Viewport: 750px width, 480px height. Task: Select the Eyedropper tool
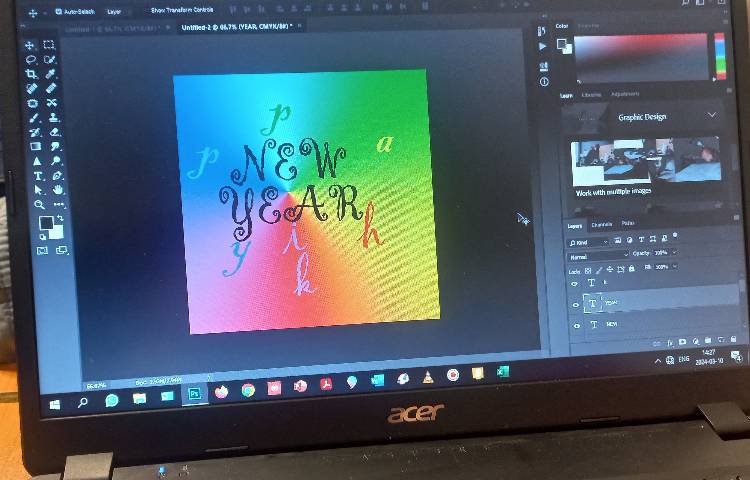(x=52, y=75)
